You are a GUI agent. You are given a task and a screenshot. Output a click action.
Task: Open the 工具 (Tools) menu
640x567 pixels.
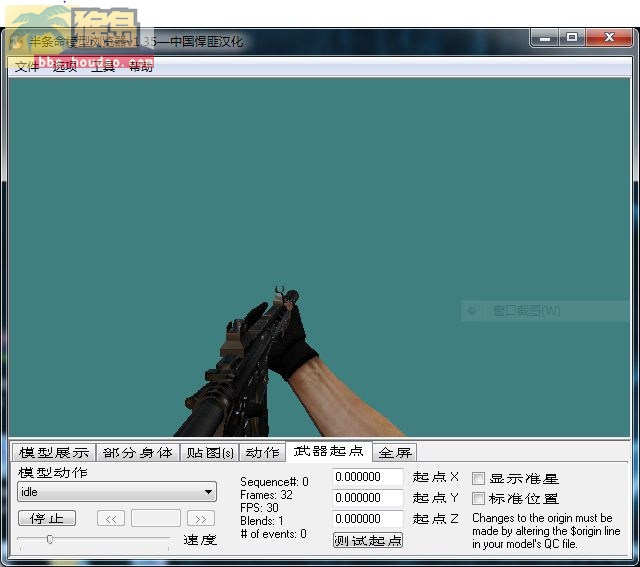coord(103,66)
